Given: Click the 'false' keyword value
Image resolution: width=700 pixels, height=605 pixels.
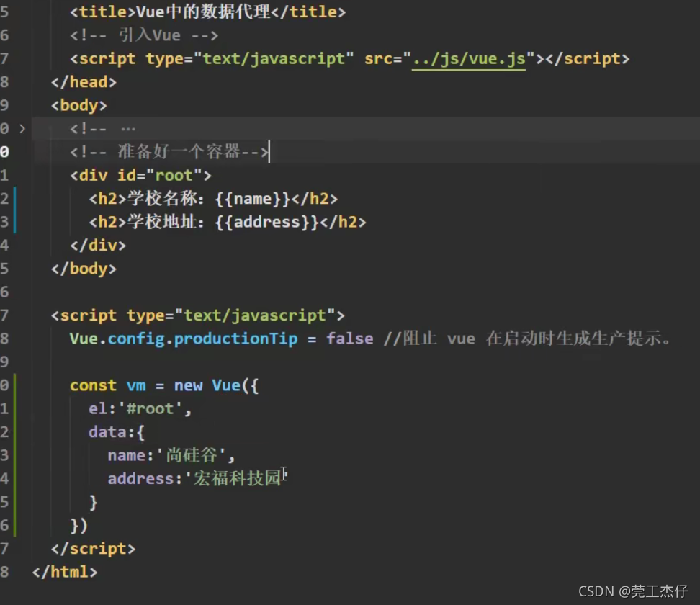Looking at the screenshot, I should pyautogui.click(x=349, y=339).
